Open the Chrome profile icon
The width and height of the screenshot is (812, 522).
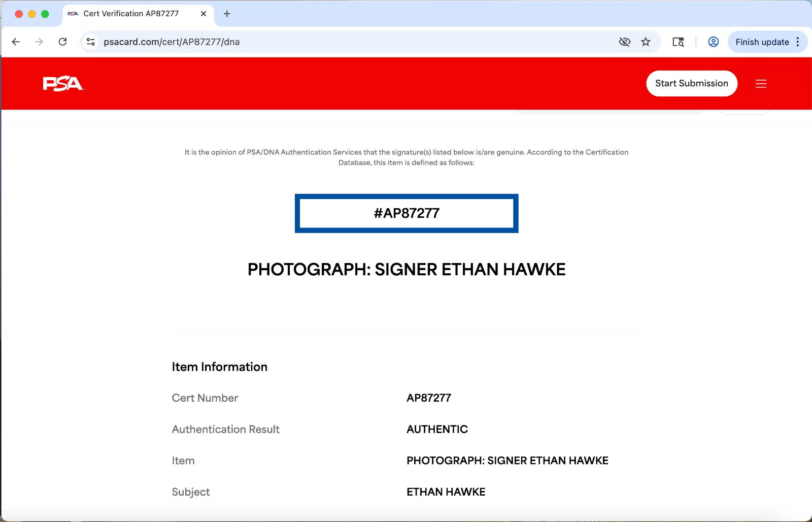pyautogui.click(x=713, y=42)
